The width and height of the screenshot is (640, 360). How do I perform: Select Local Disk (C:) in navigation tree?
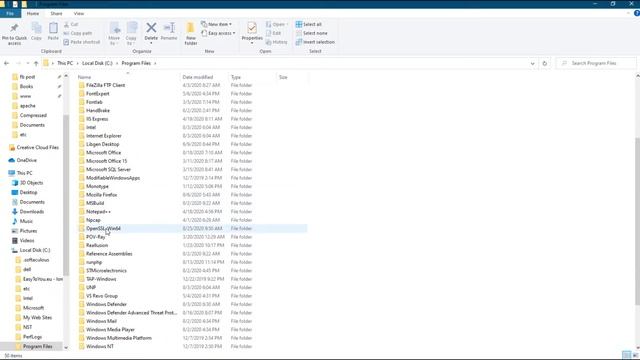pos(35,250)
